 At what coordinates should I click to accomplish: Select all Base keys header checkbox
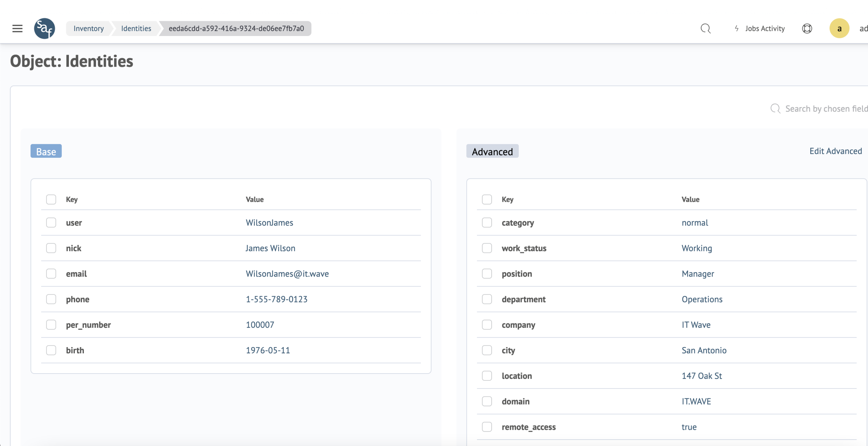click(x=51, y=199)
